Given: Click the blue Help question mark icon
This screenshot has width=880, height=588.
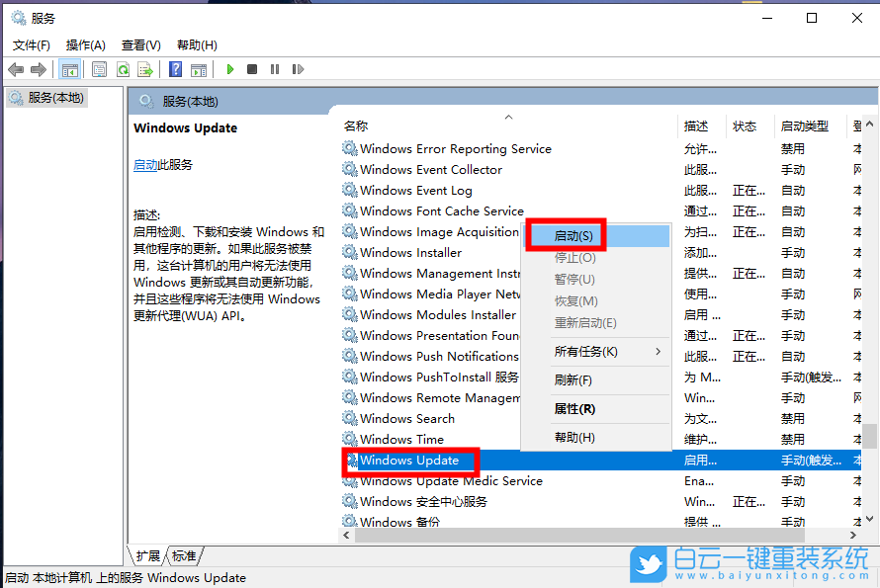Looking at the screenshot, I should pos(174,69).
